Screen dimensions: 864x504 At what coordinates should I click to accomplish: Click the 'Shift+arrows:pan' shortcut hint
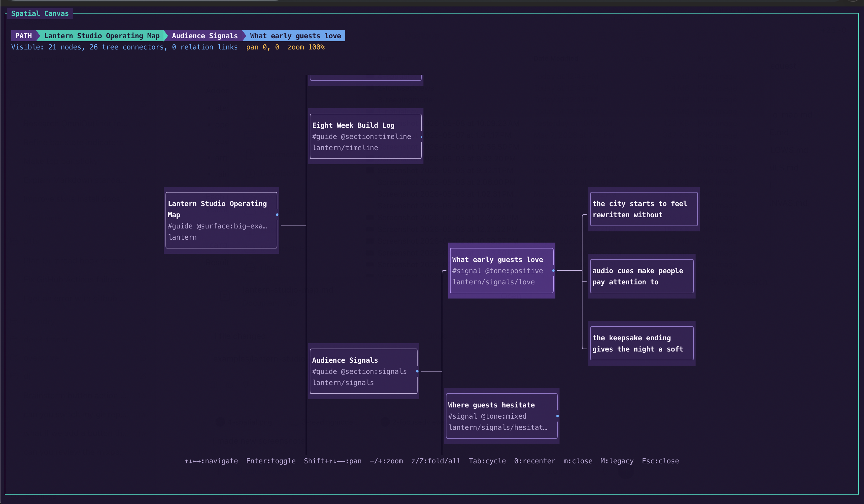[332, 461]
